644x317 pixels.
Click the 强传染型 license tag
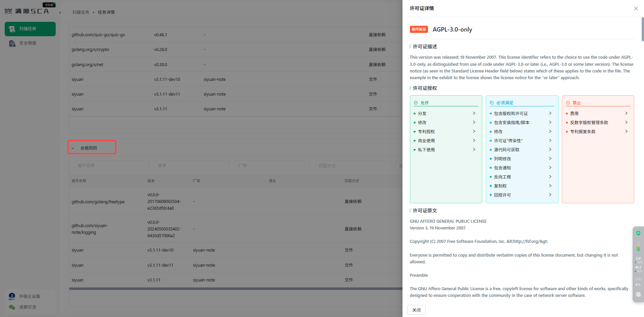tap(419, 30)
